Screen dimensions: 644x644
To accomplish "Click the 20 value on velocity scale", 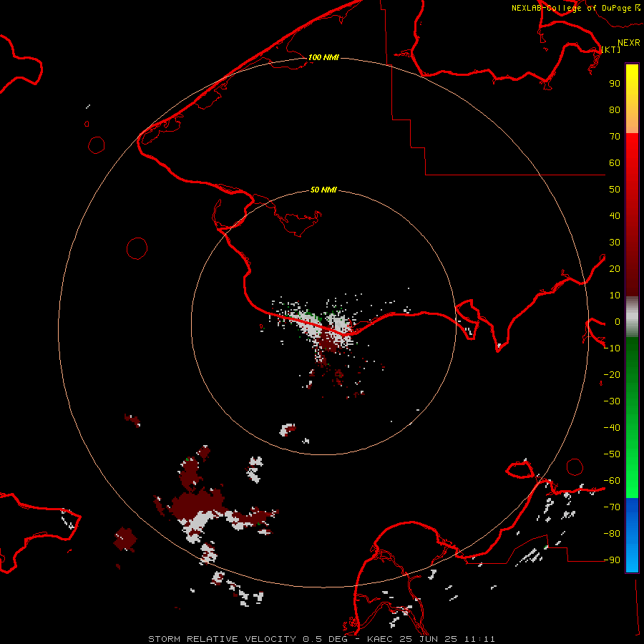I will [x=615, y=268].
